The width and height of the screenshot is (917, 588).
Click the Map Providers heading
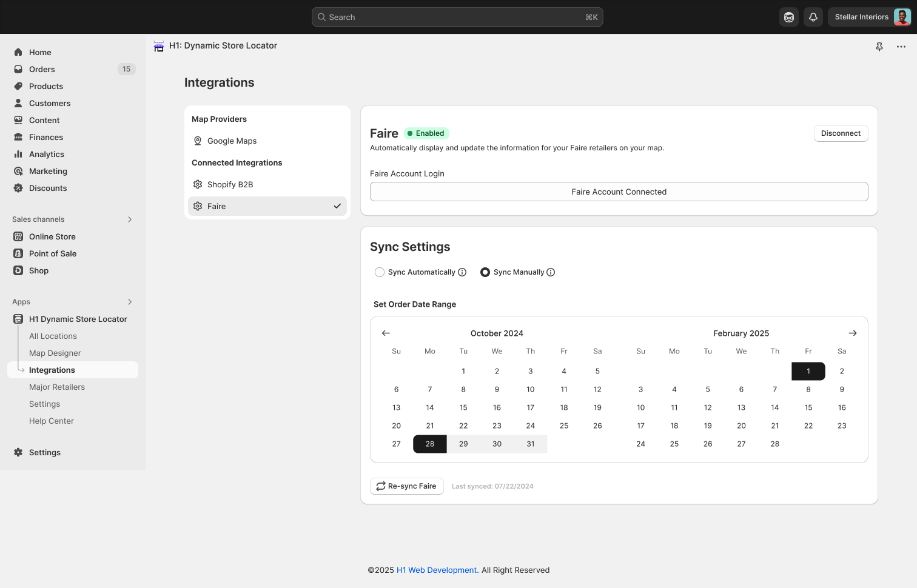[219, 119]
